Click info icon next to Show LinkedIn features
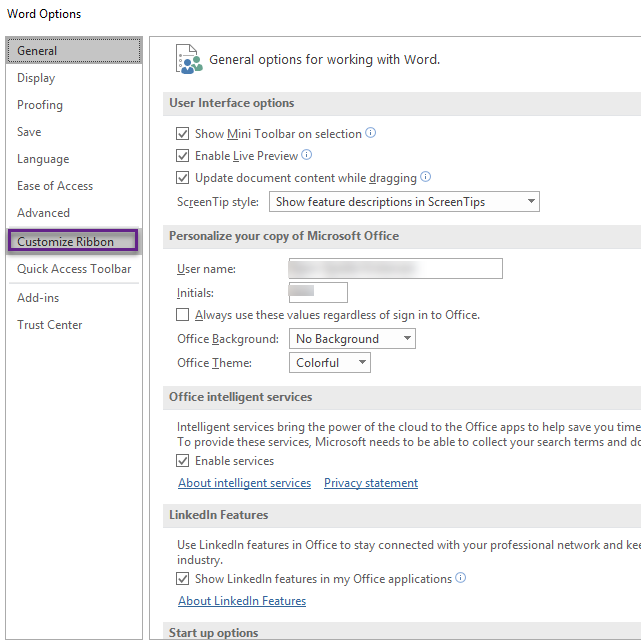This screenshot has width=641, height=643. (461, 578)
